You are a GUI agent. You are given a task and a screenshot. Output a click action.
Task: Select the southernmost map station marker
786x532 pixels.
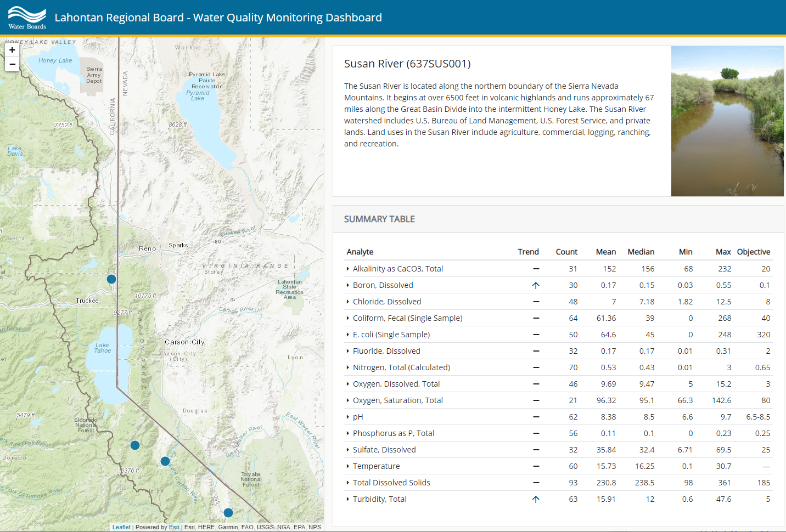228,513
